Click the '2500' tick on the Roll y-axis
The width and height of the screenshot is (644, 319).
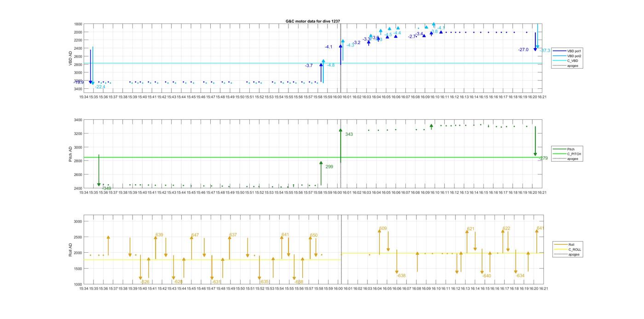point(78,237)
